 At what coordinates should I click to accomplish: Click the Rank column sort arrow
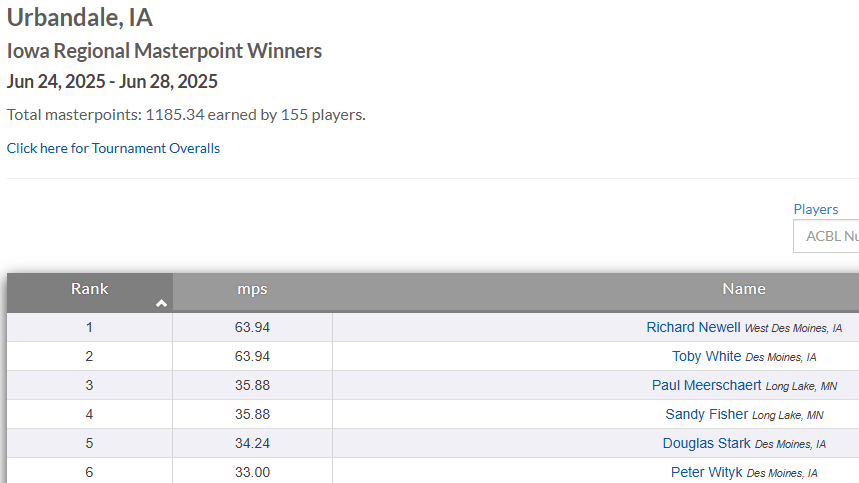(x=161, y=303)
